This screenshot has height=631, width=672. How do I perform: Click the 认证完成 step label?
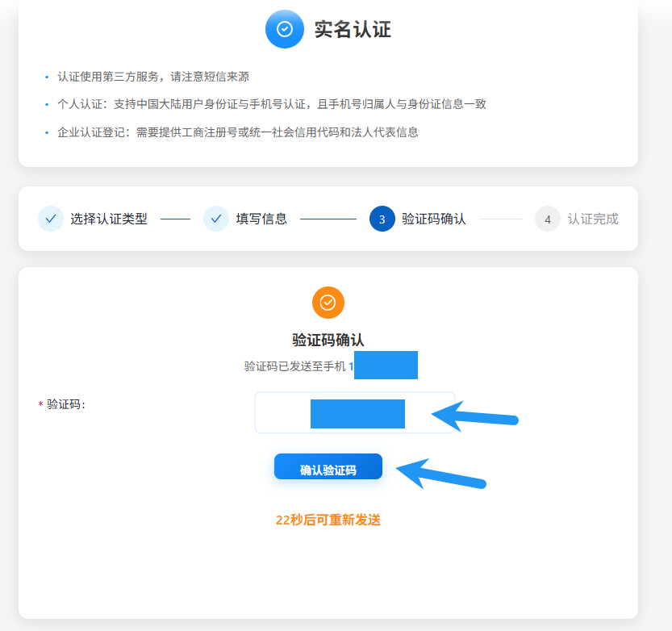point(593,219)
